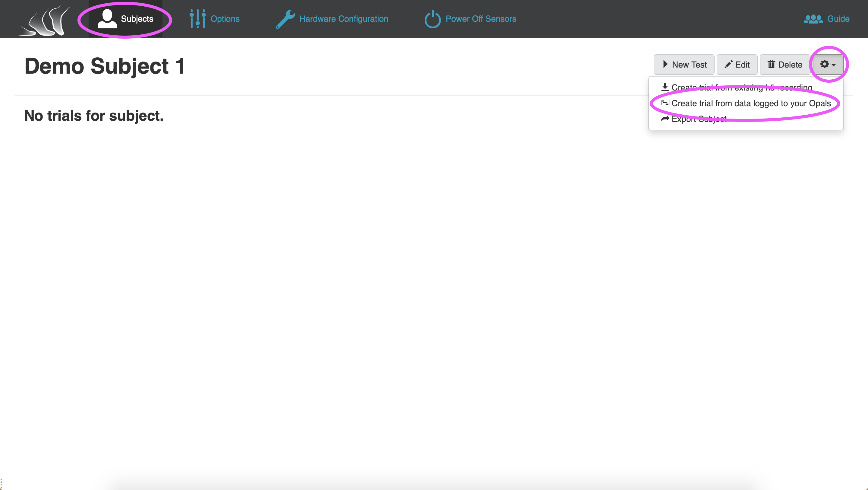Viewport: 868px width, 490px height.
Task: Click the Options sliders icon
Action: pos(197,19)
